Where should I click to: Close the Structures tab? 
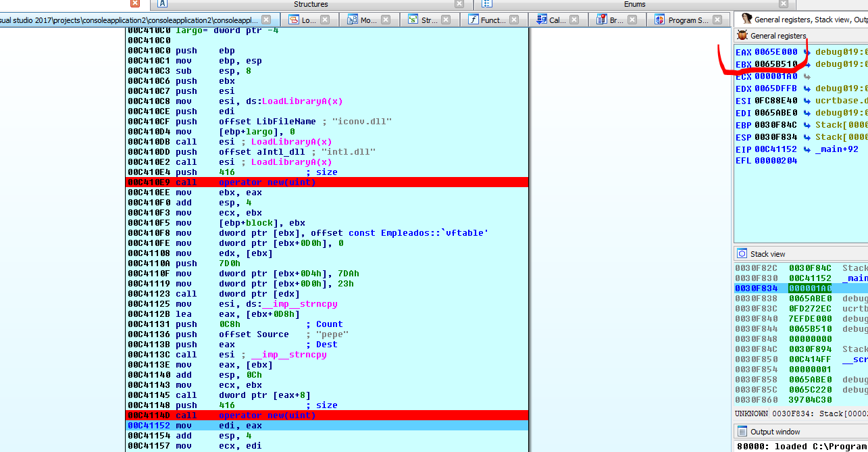click(x=460, y=4)
